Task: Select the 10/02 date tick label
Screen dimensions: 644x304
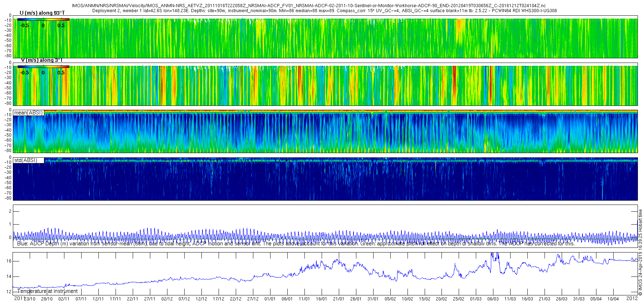Action: coord(408,299)
